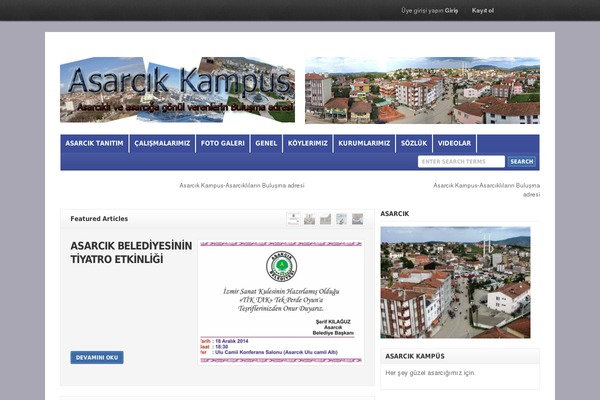Open the Asarcık Tanıtım menu
The image size is (600, 400).
(94, 143)
